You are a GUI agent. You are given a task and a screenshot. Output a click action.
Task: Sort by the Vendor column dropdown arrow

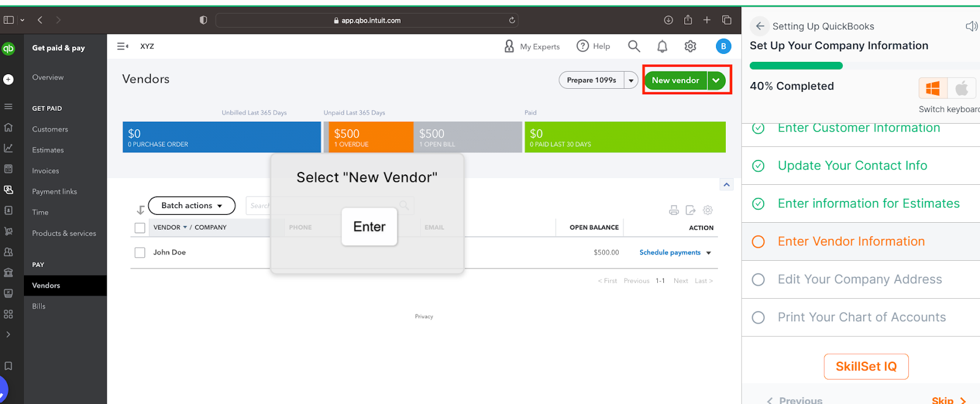185,227
